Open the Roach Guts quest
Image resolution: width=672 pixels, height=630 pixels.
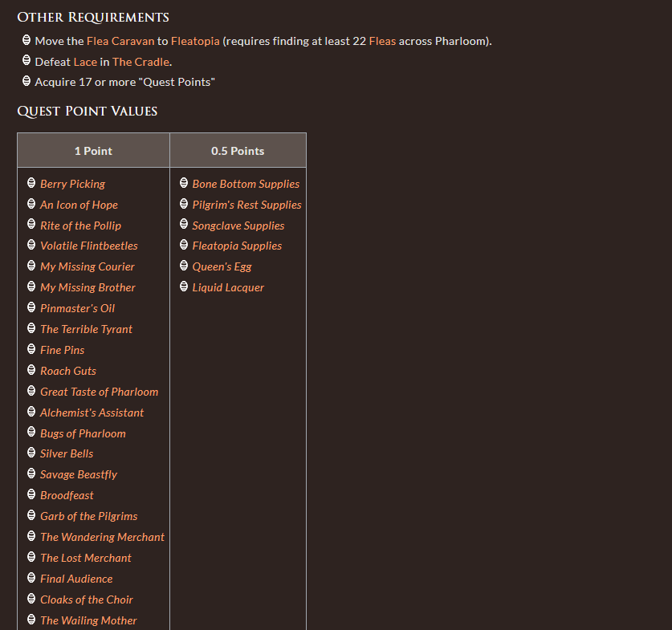(68, 371)
